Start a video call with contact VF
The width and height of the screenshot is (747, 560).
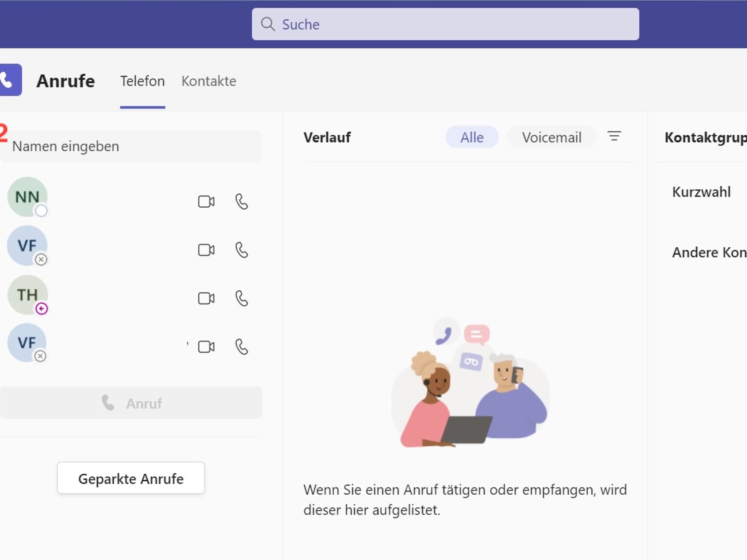coord(206,250)
